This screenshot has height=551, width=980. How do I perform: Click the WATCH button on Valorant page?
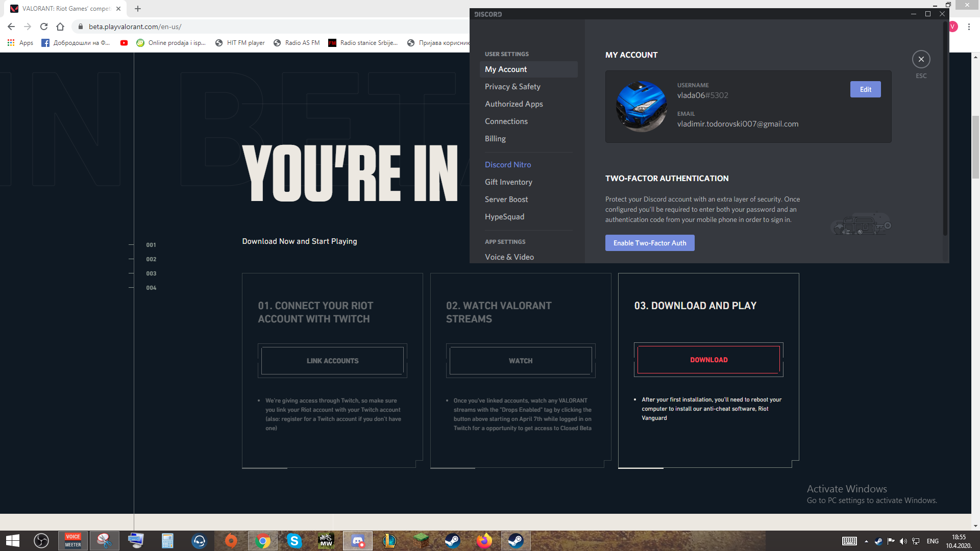(x=521, y=361)
